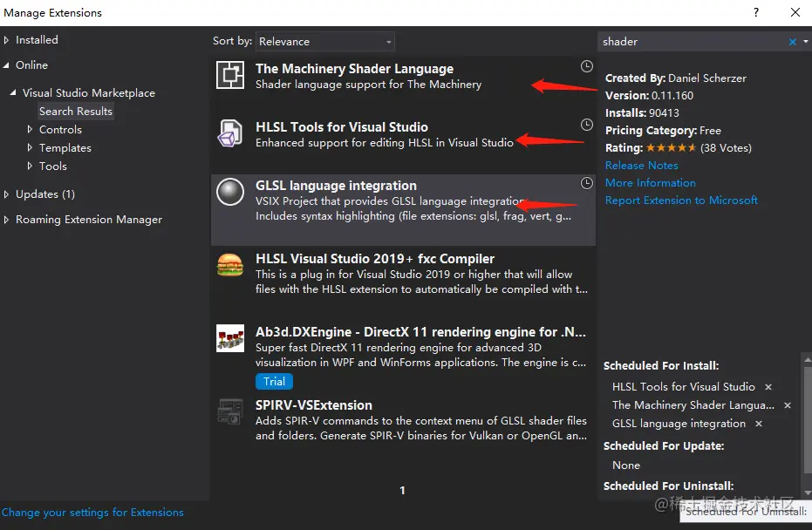Close the Manage Extensions dialog
The height and width of the screenshot is (530, 812).
pos(795,12)
